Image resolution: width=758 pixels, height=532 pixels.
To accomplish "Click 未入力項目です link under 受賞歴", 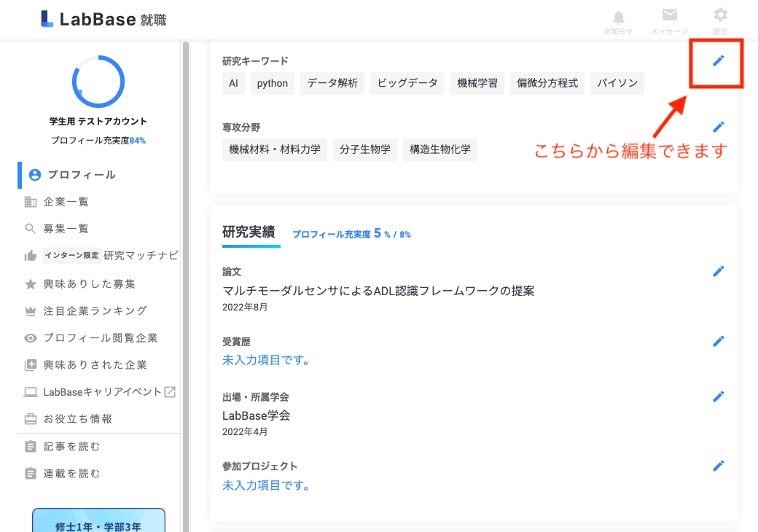I will [266, 360].
